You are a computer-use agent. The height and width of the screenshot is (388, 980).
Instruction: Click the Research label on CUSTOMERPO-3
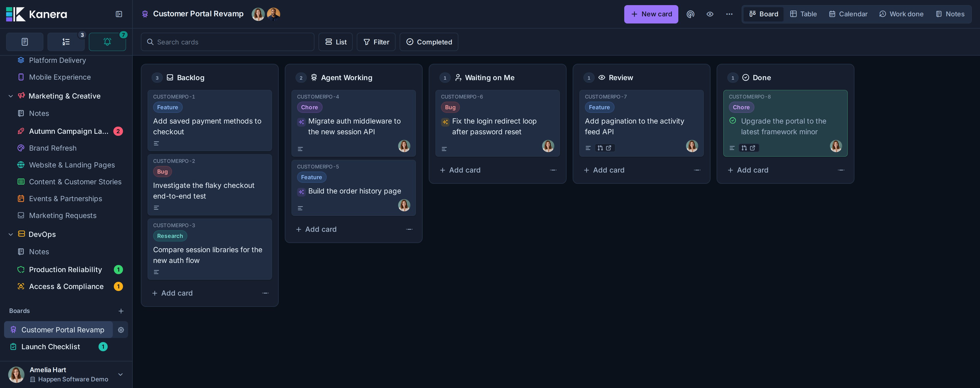click(x=170, y=236)
